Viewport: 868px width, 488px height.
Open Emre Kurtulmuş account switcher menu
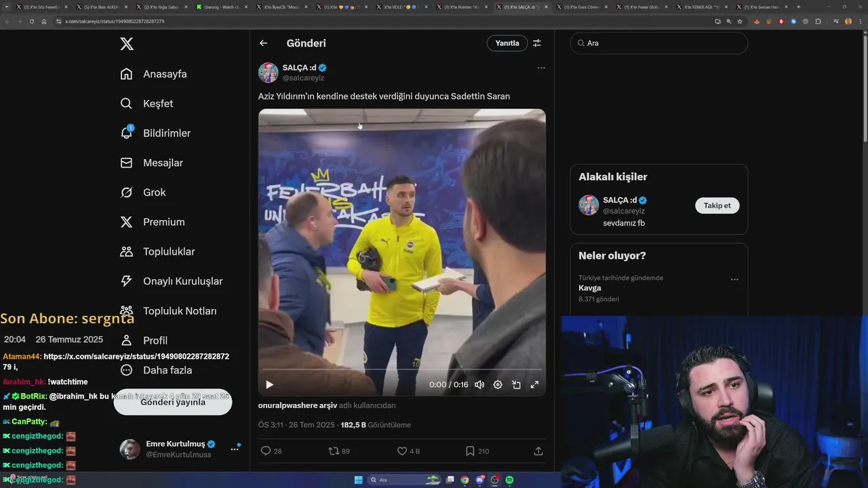pos(235,448)
